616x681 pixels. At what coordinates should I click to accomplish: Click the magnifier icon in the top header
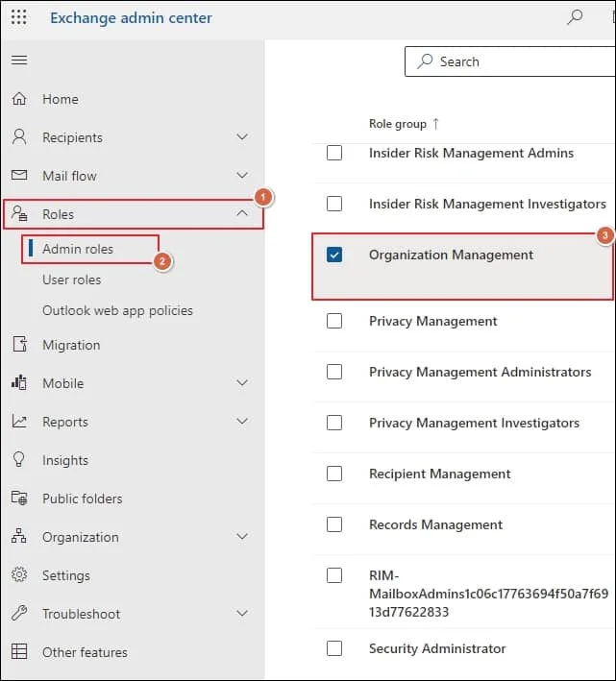click(x=575, y=17)
